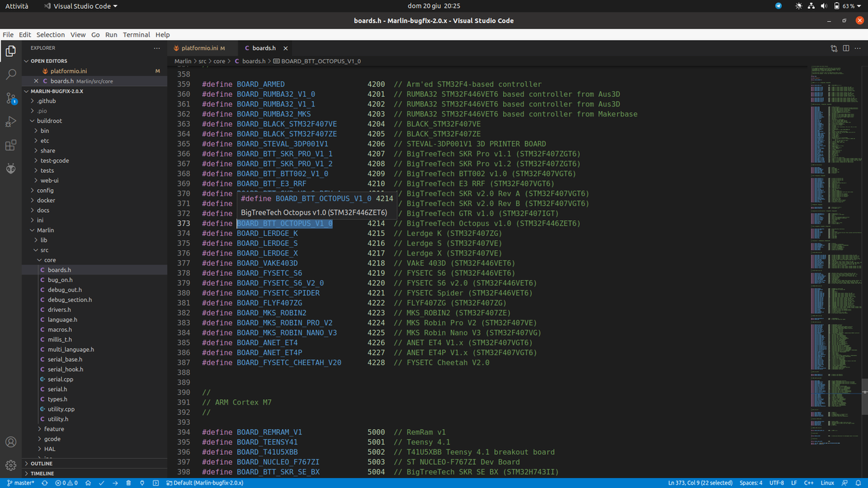This screenshot has width=868, height=488.
Task: Open the Terminal menu
Action: (x=136, y=35)
